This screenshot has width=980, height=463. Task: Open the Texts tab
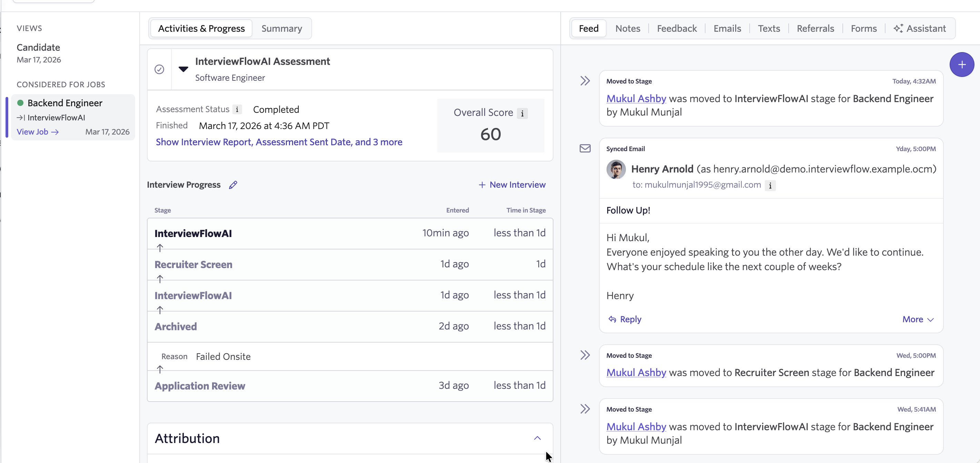click(x=769, y=29)
